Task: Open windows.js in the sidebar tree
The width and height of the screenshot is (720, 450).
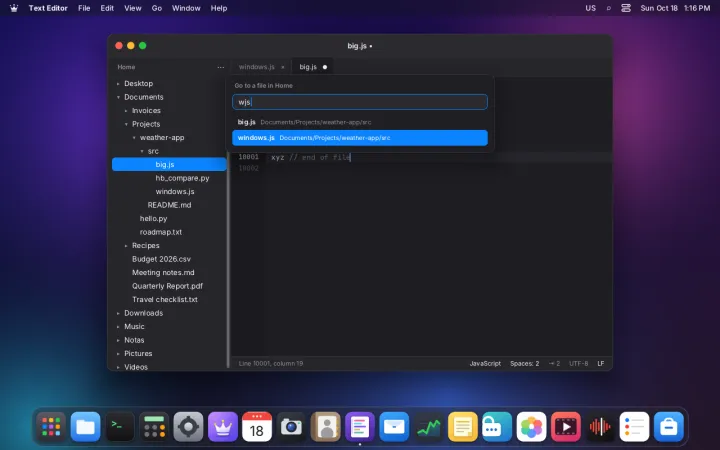Action: (175, 191)
